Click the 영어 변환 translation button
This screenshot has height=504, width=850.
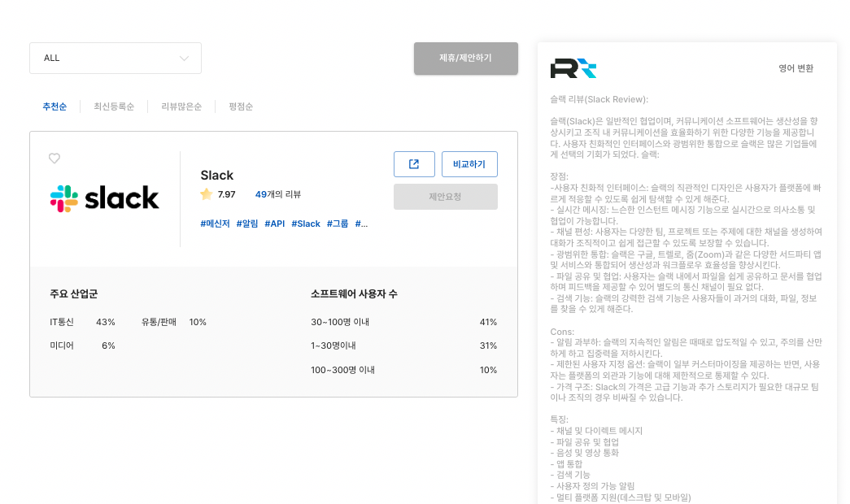click(x=796, y=68)
